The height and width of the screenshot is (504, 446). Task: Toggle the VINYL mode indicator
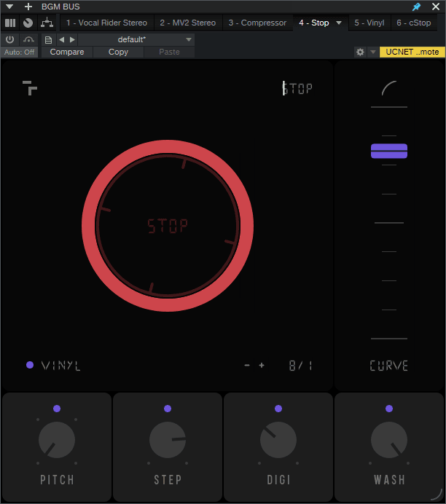pyautogui.click(x=30, y=365)
